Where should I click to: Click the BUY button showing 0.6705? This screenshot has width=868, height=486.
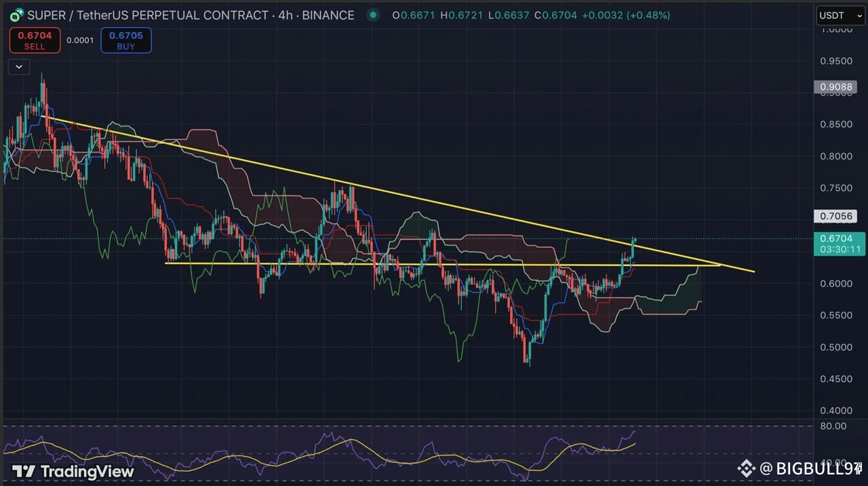tap(126, 40)
